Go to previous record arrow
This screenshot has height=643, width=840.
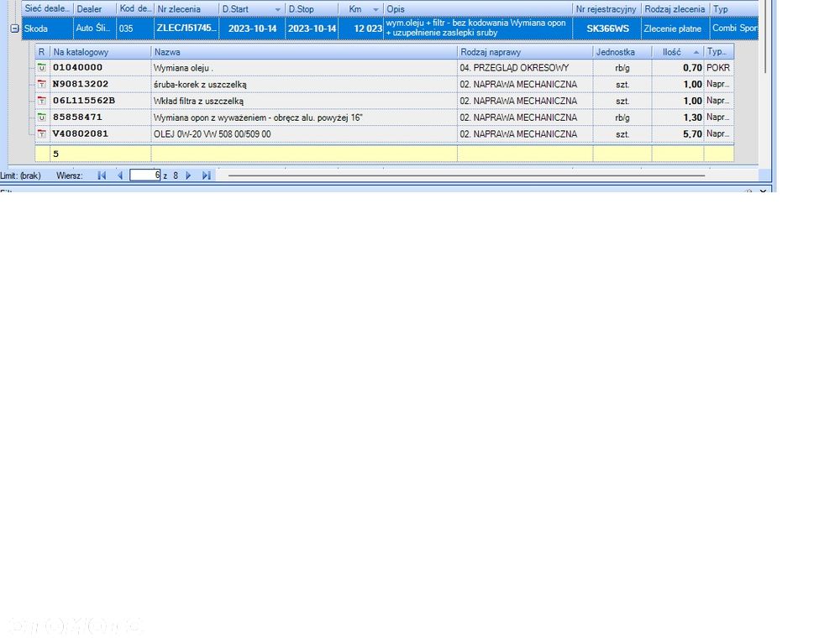coord(120,175)
